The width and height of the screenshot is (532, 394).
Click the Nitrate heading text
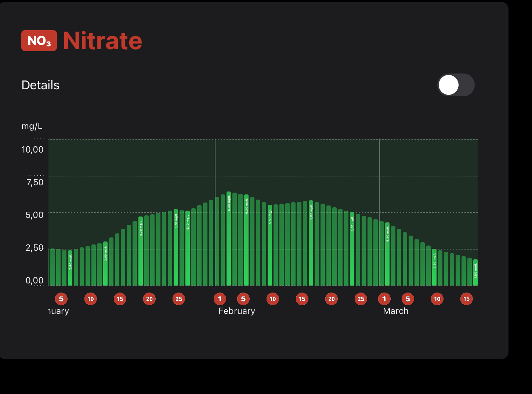click(x=102, y=41)
